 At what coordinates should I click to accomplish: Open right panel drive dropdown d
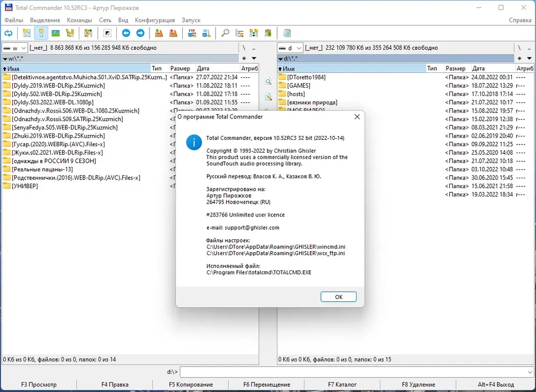[x=290, y=48]
